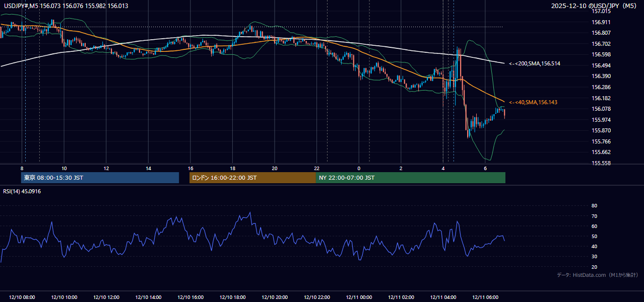The height and width of the screenshot is (302, 644).
Task: Click RSI scale level 60
Action: coord(594,226)
